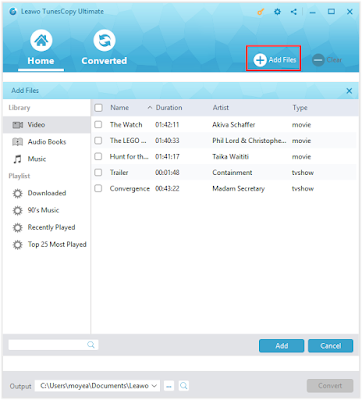Viewport: 362px width, 400px height.
Task: Maximize the TunesCopy window
Action: (x=331, y=12)
